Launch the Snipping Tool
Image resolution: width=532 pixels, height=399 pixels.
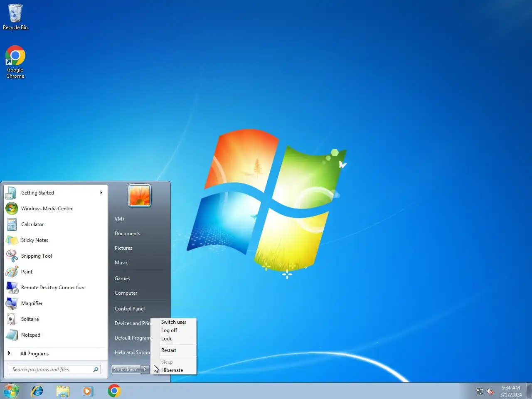[x=56, y=256]
